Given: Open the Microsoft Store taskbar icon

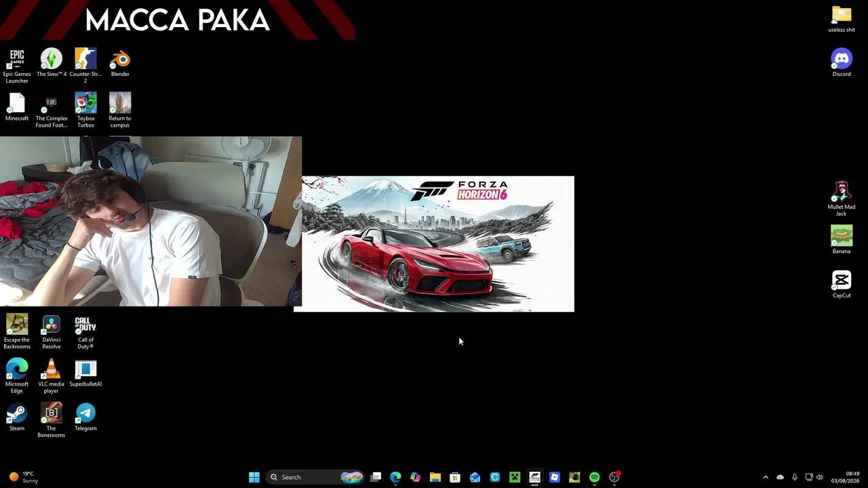Looking at the screenshot, I should pyautogui.click(x=455, y=477).
